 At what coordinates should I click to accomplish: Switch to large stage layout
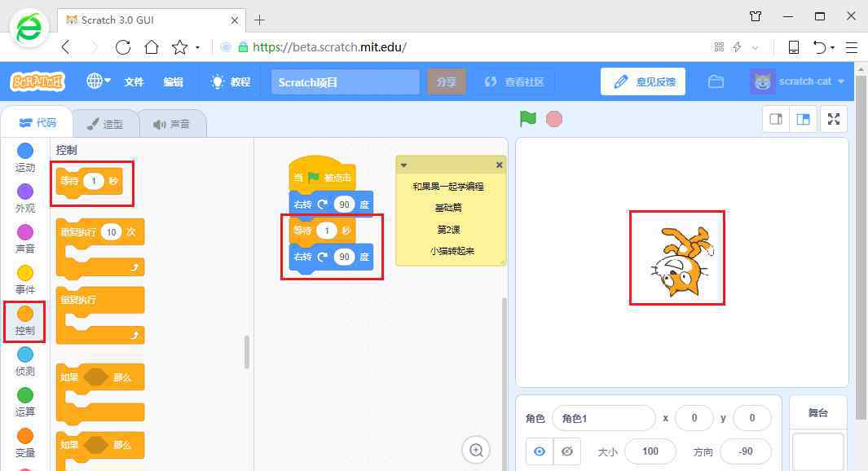803,119
